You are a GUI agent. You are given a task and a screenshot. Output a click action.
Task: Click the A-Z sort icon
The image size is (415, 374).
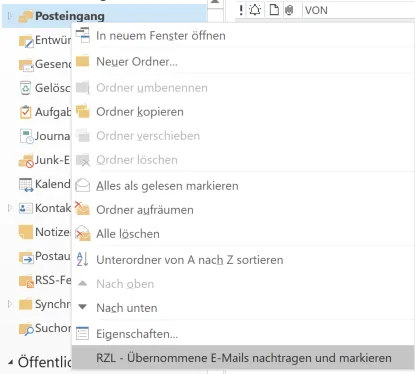coord(82,259)
